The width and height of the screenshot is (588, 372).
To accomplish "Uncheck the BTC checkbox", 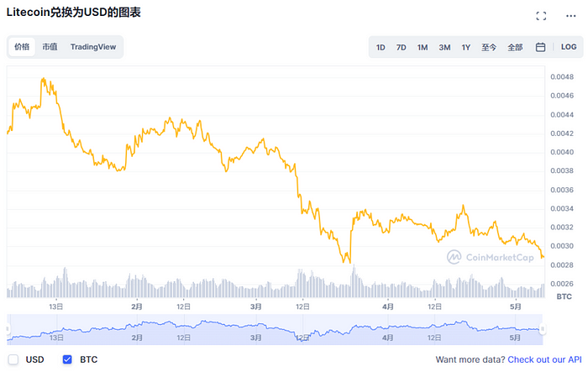I will coord(67,359).
